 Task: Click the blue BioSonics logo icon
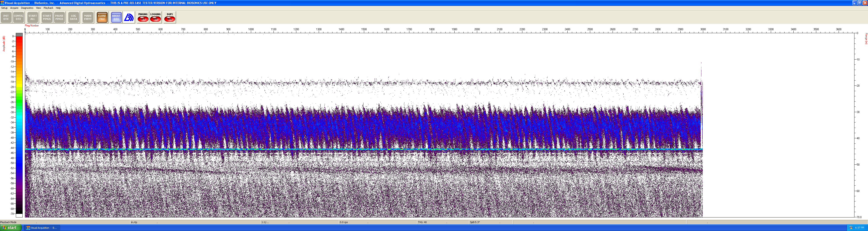point(129,18)
